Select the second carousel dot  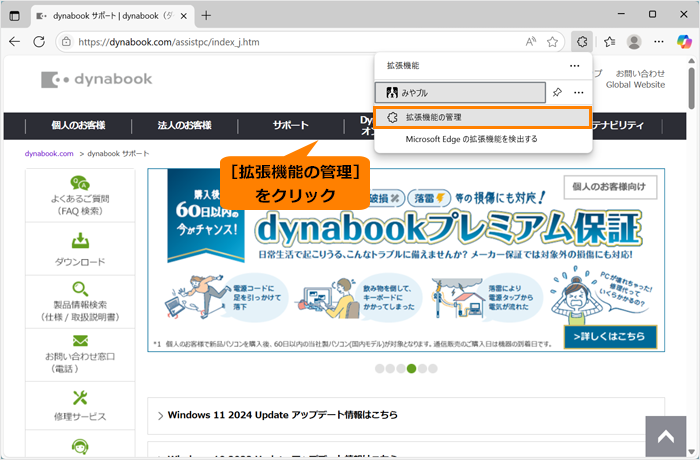pyautogui.click(x=390, y=368)
